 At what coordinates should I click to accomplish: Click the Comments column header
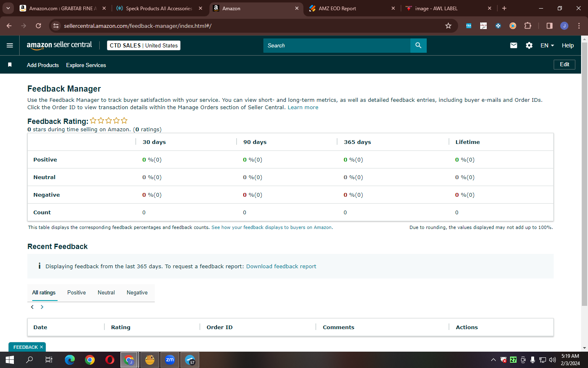tap(339, 327)
